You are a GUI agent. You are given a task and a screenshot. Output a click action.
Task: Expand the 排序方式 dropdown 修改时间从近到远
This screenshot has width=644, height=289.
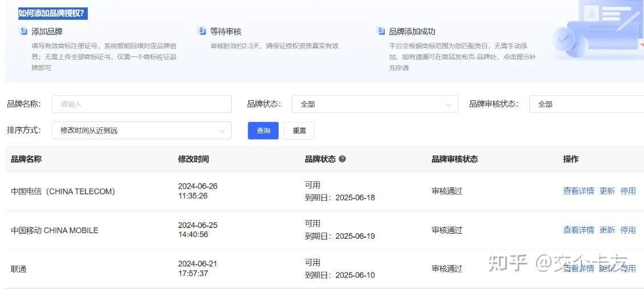[x=142, y=131]
